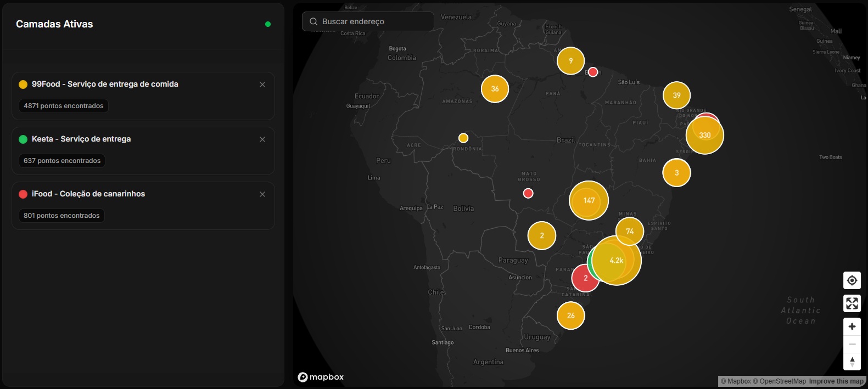Screen dimensions: 868x389
Task: Click the 801 pontos encontrados badge
Action: pyautogui.click(x=61, y=216)
